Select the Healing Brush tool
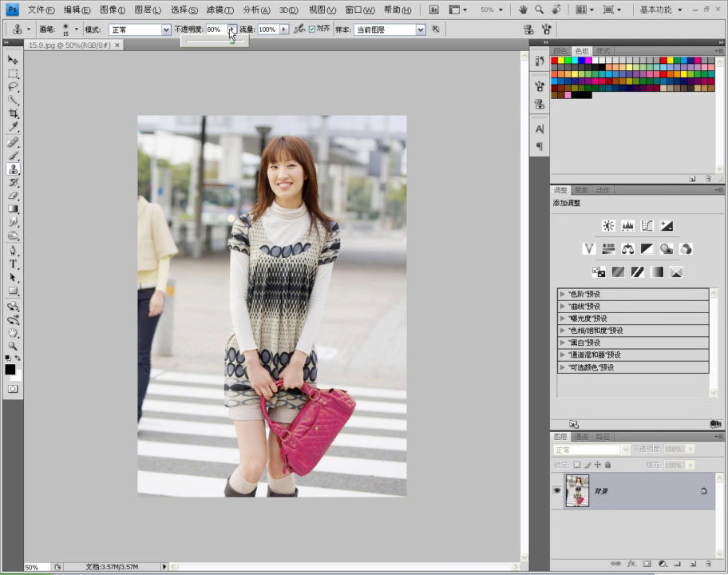Image resolution: width=728 pixels, height=575 pixels. (13, 142)
